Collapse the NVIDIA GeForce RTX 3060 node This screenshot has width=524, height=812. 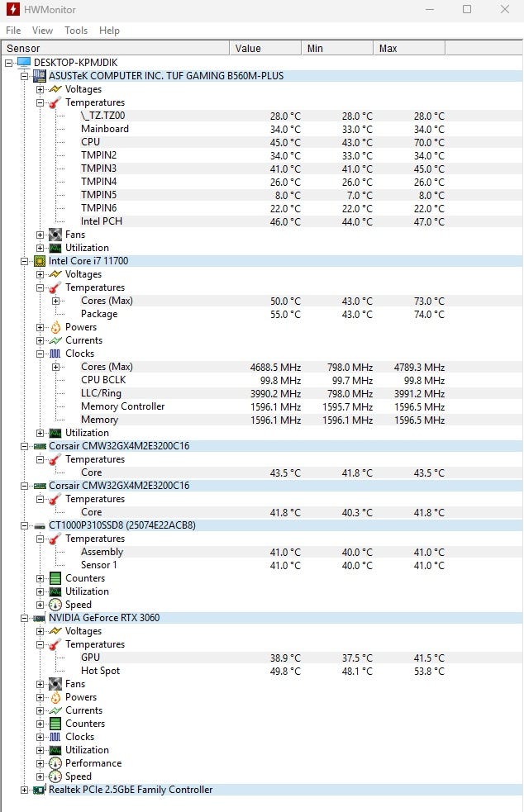click(x=24, y=618)
